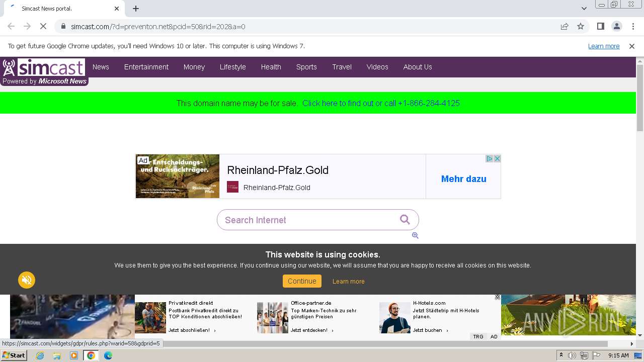View site information padlock icon
Viewport: 644px width, 362px height.
63,26
